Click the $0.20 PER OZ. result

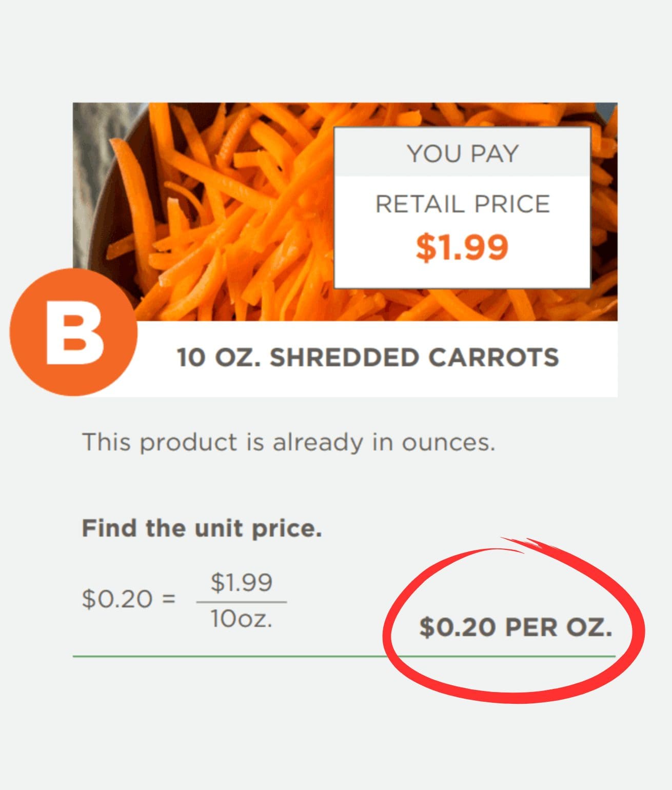[x=516, y=627]
